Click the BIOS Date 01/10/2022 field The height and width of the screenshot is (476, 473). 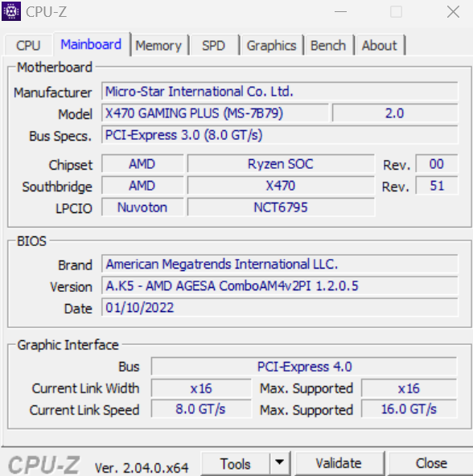pos(279,307)
